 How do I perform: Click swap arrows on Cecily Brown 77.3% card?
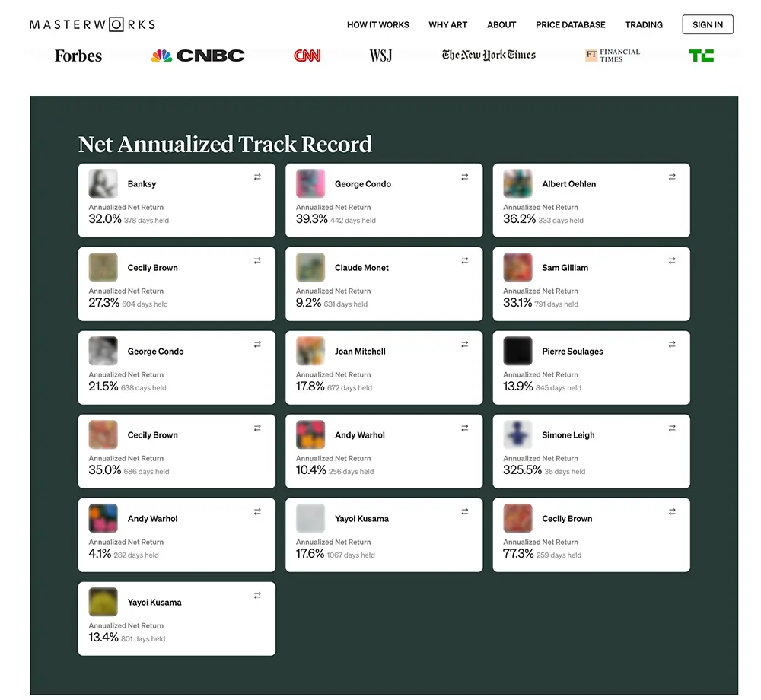[672, 512]
